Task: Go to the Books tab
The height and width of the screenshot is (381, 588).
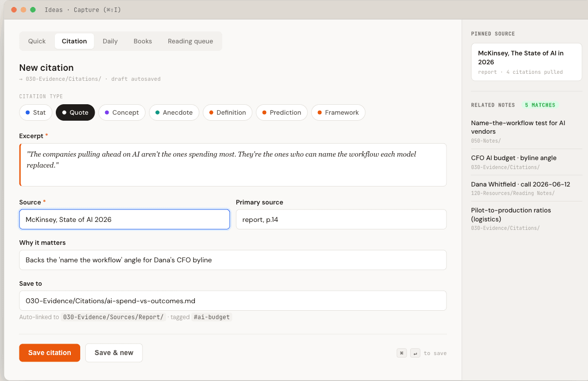Action: 143,41
